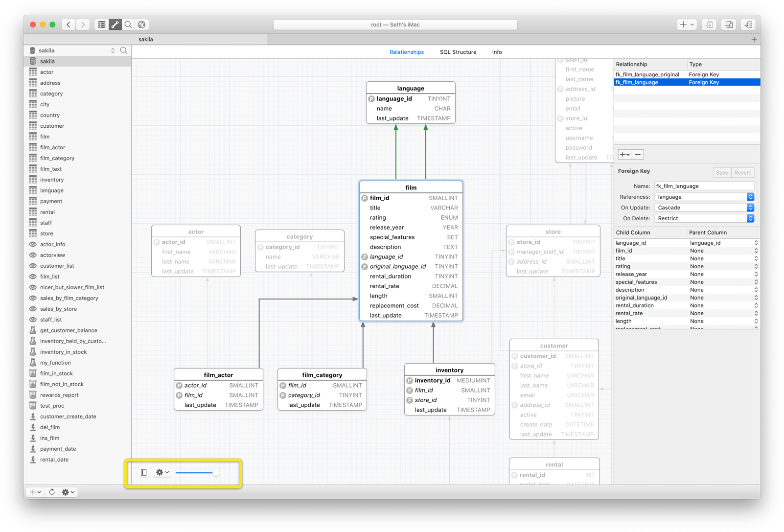Select the sakila database row in sidebar
784x532 pixels.
pos(77,61)
